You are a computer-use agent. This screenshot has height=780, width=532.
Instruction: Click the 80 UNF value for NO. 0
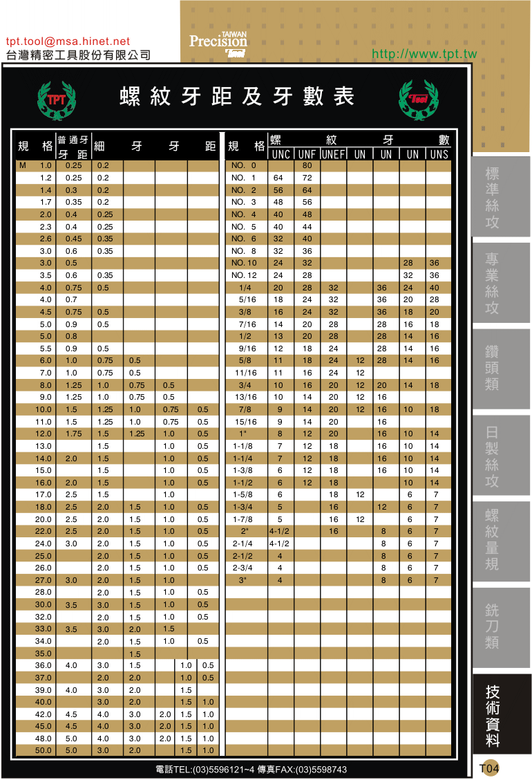point(307,166)
